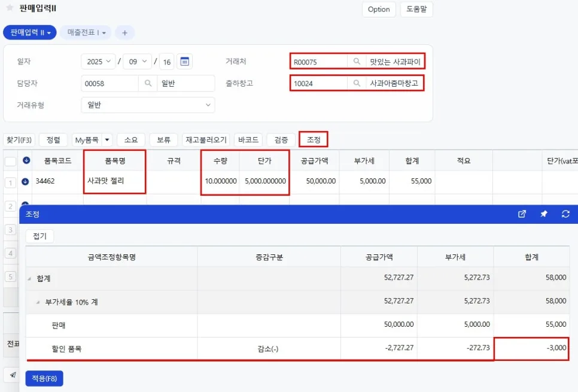Click the blue down-arrow icon in row 1
578x392 pixels.
[x=25, y=181]
